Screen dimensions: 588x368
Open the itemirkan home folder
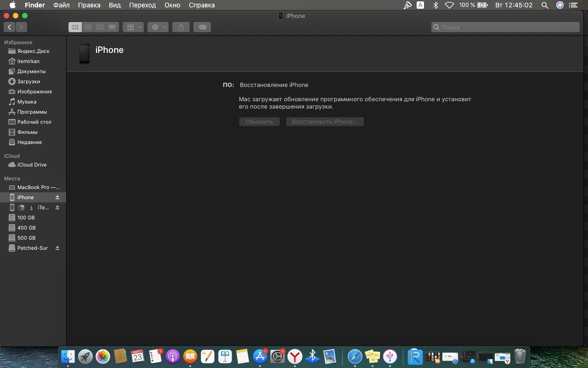click(x=33, y=61)
